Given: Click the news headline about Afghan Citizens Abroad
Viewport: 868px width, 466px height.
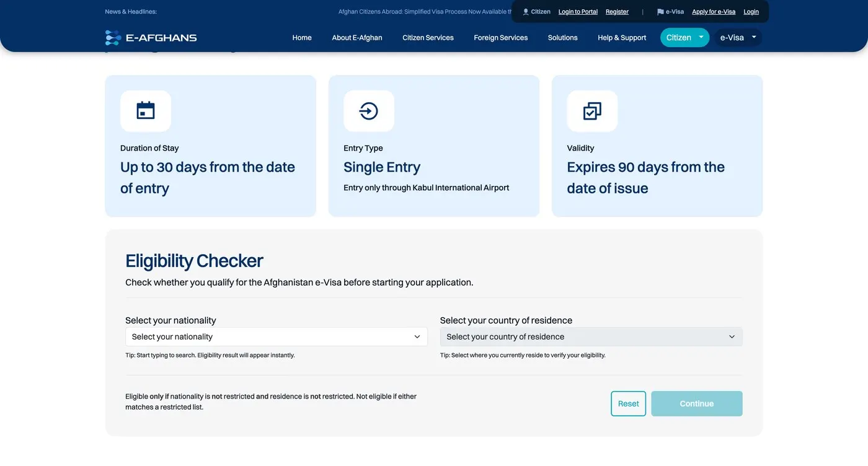Looking at the screenshot, I should click(x=425, y=12).
